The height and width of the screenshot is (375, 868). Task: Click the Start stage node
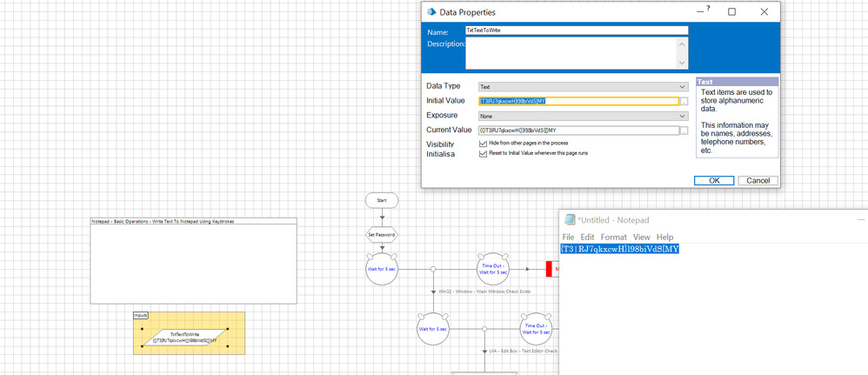click(x=381, y=200)
